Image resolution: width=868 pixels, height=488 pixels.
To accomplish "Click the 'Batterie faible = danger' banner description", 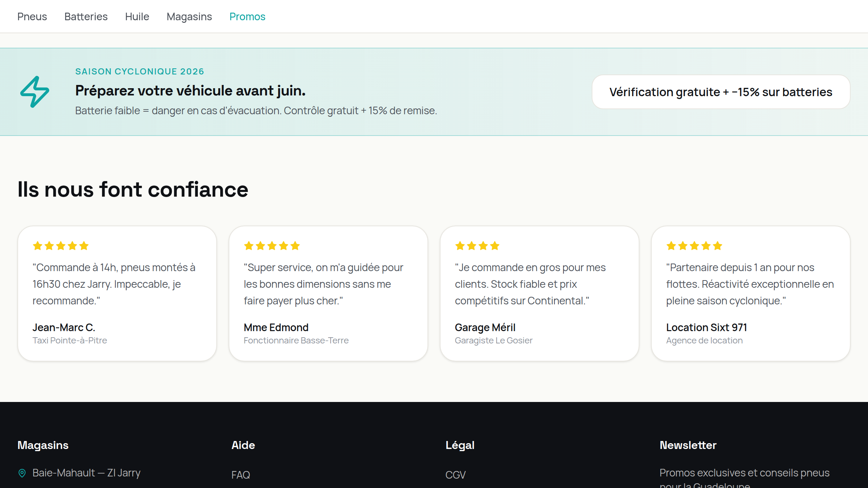I will [256, 111].
